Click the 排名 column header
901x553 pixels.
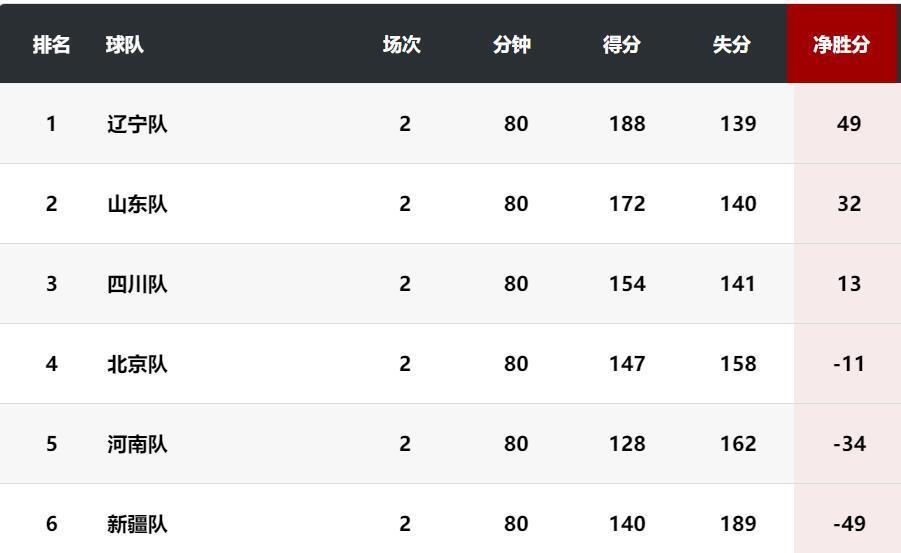click(52, 45)
